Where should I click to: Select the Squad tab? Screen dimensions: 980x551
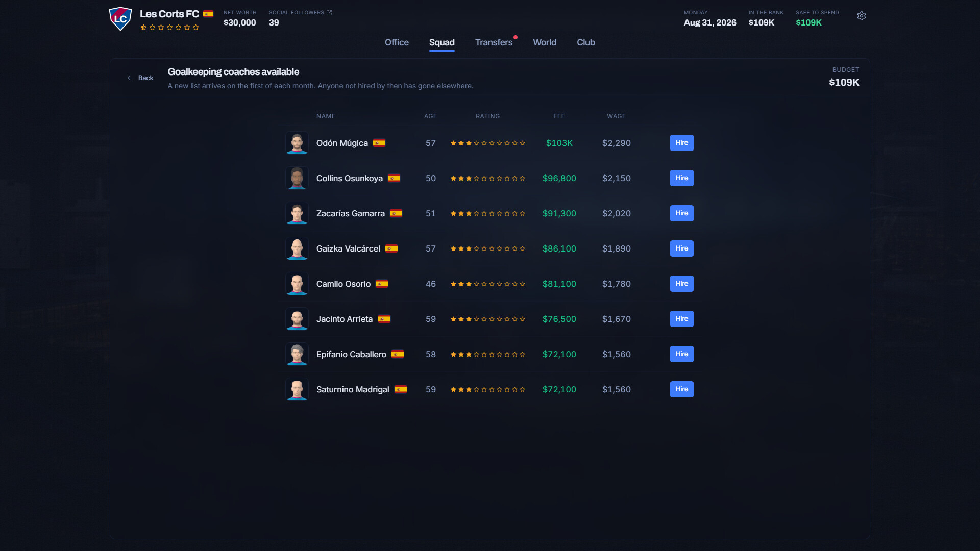[x=442, y=42]
